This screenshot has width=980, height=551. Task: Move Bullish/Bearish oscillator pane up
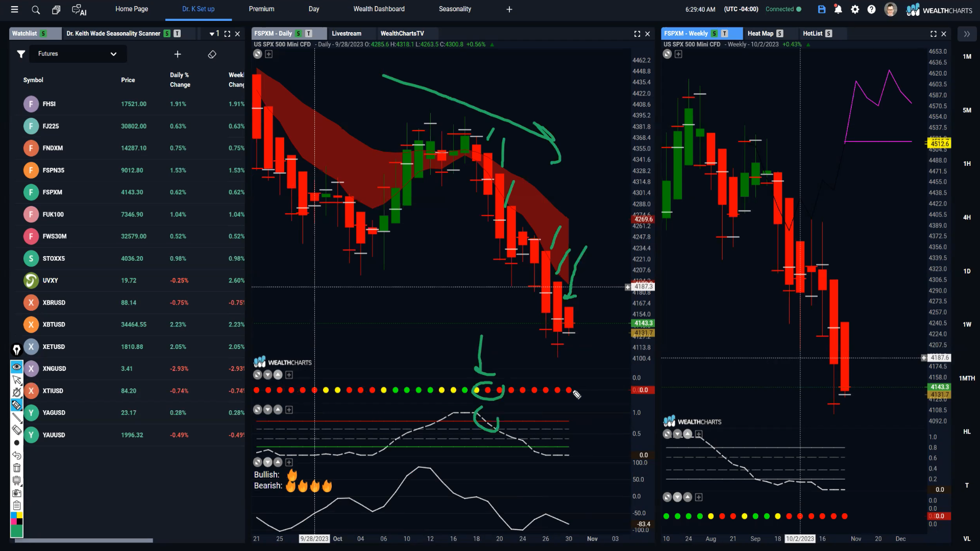point(278,462)
